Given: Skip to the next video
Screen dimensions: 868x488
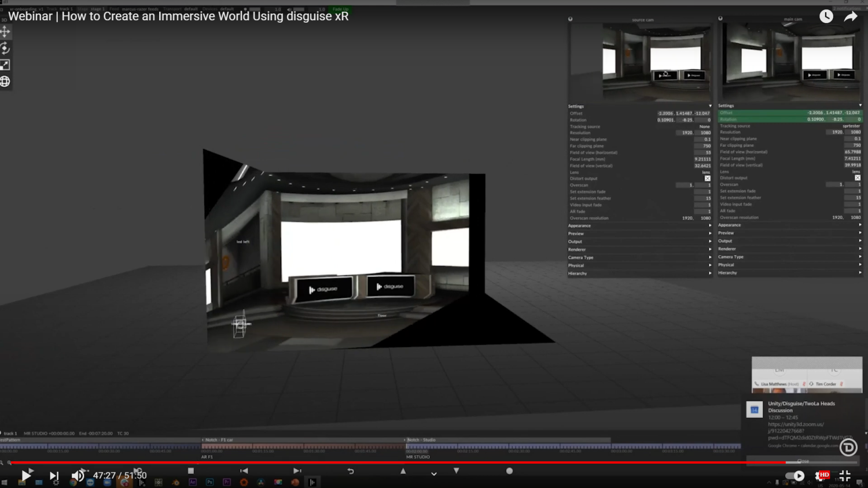Looking at the screenshot, I should [54, 476].
